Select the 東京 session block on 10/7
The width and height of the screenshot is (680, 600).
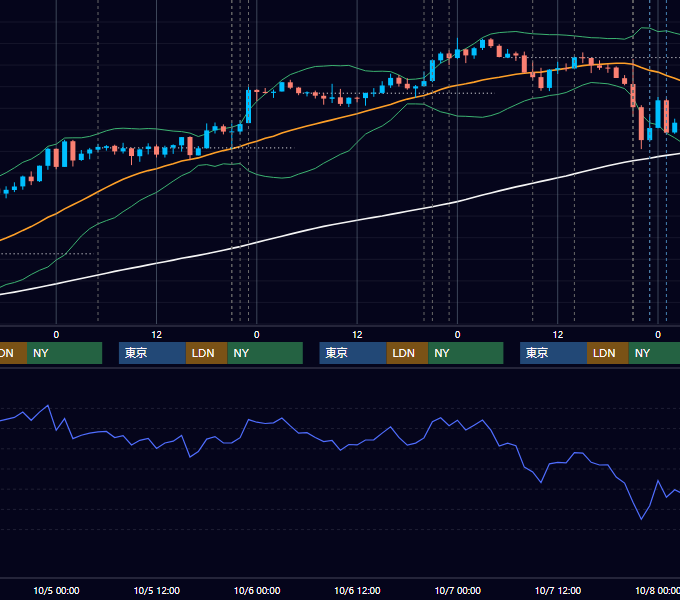point(553,353)
